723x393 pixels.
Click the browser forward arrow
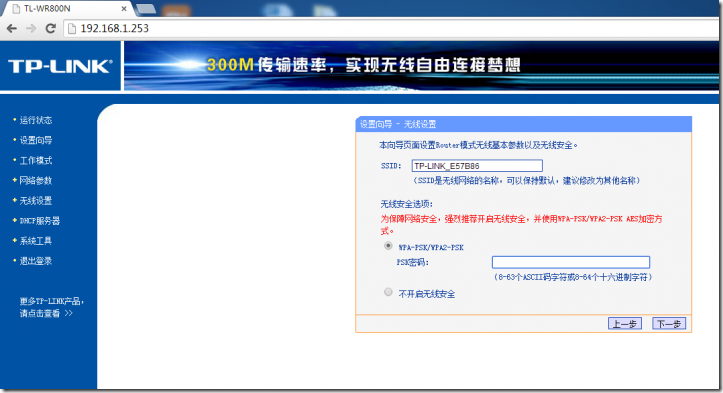(x=31, y=29)
